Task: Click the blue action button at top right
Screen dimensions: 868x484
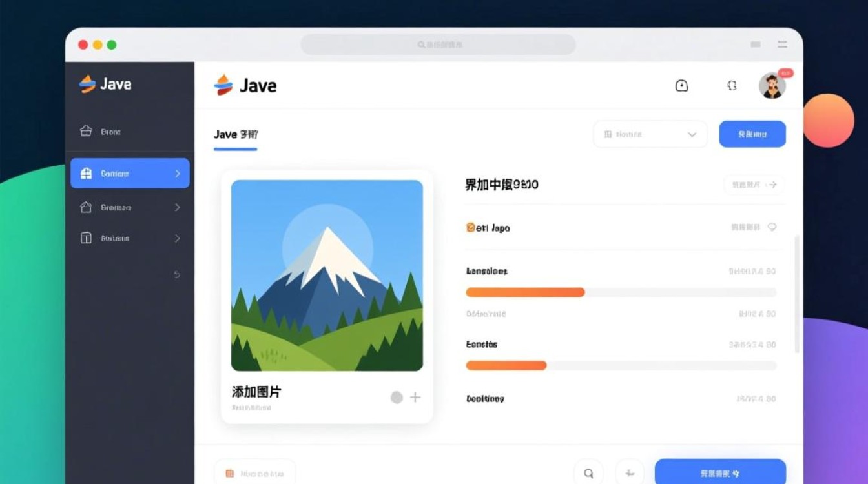Action: click(752, 134)
